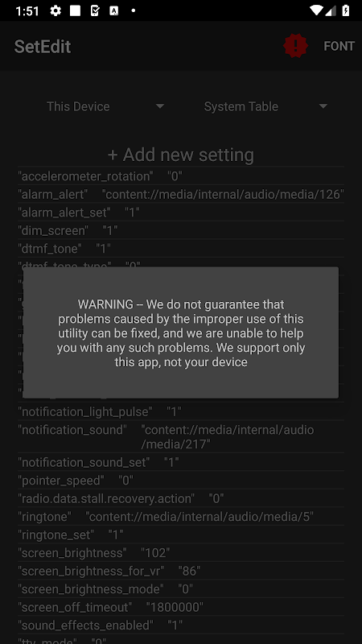
Task: Open the FONT option in the header
Action: pyautogui.click(x=339, y=46)
